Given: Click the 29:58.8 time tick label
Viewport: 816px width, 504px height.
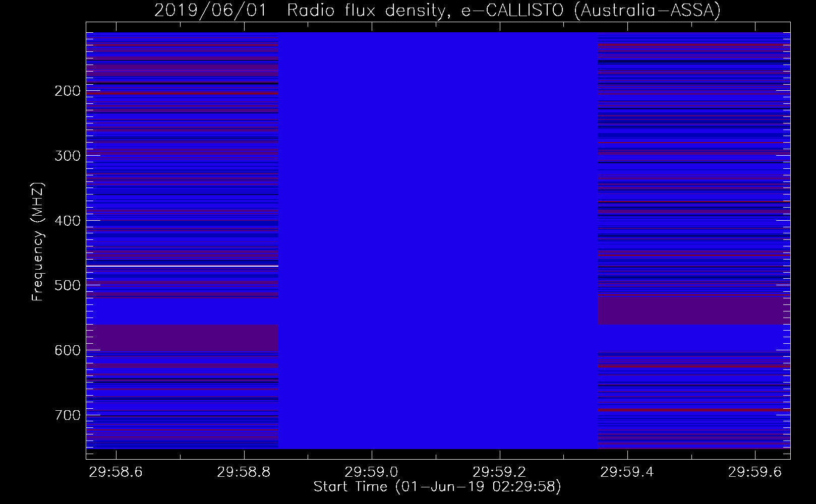Looking at the screenshot, I should (x=244, y=472).
